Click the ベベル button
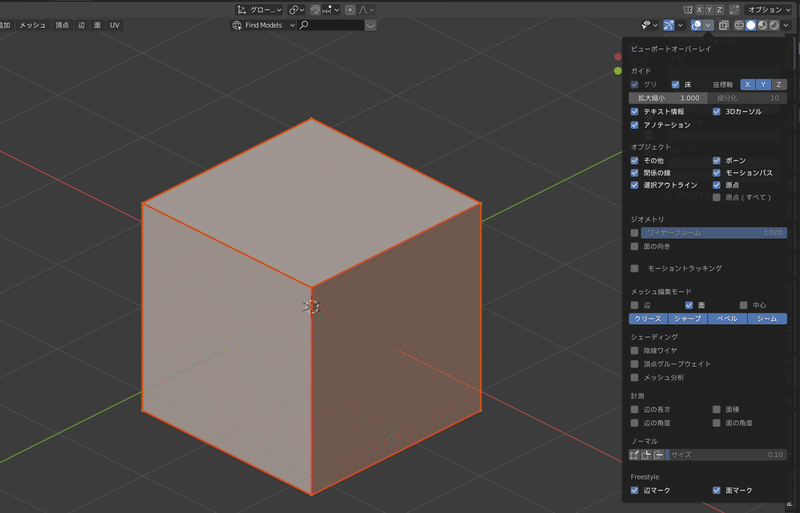The image size is (800, 513). (728, 319)
